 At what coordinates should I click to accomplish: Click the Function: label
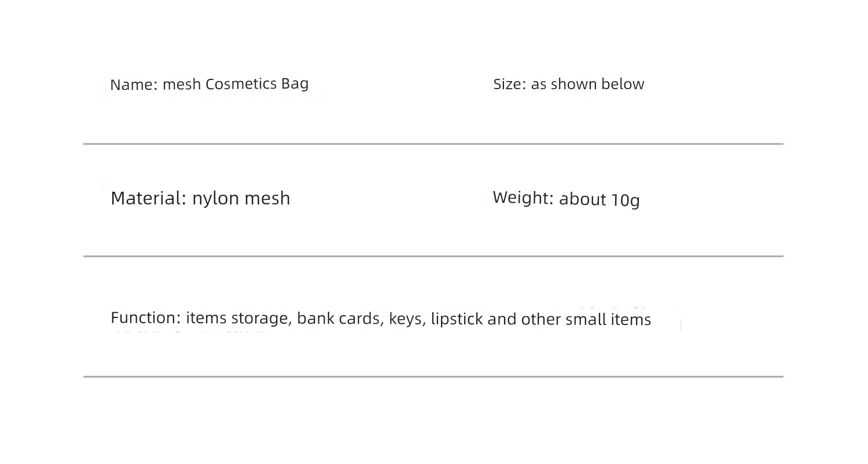[x=146, y=317]
